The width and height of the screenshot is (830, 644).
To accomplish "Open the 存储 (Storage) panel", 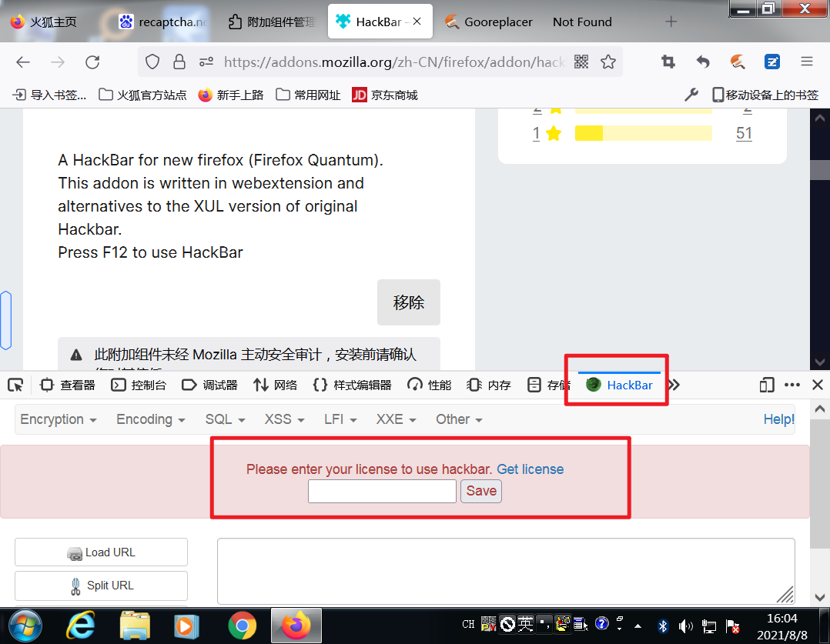I will tap(556, 385).
